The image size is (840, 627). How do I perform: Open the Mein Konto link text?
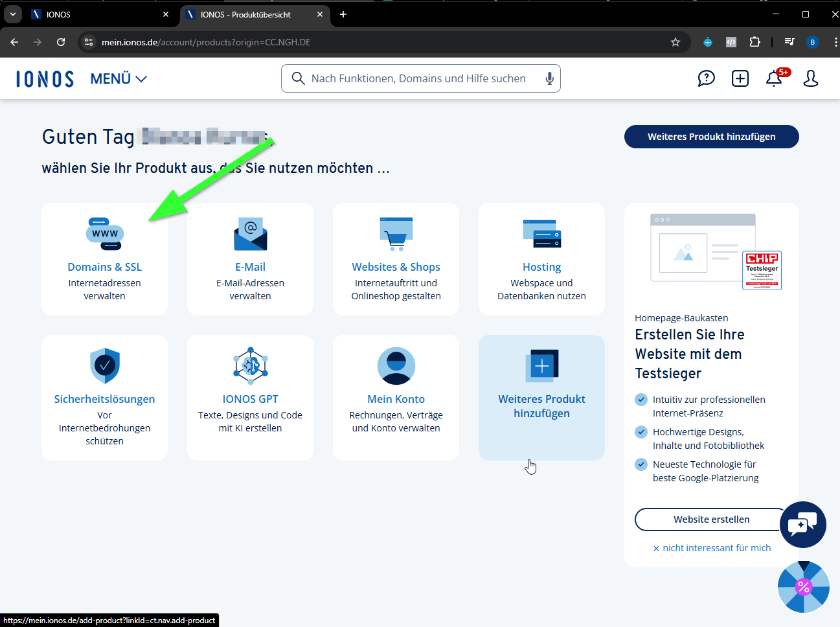(396, 399)
